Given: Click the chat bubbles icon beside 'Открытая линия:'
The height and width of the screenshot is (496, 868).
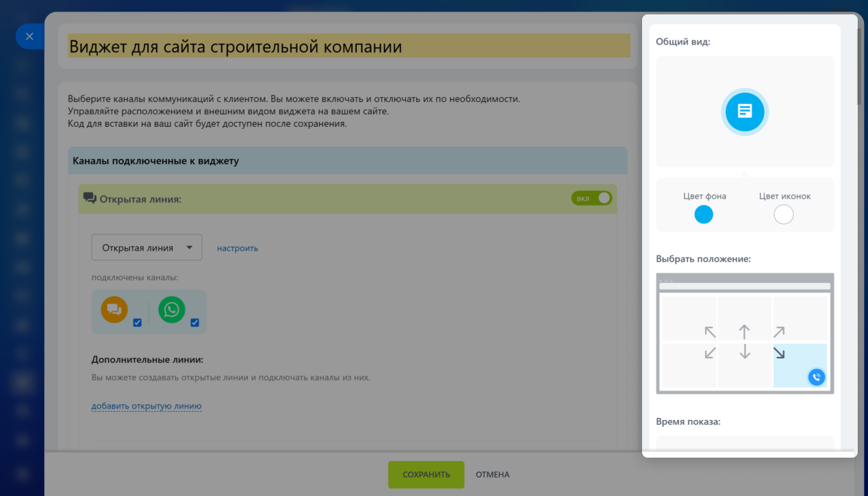Looking at the screenshot, I should (x=90, y=199).
